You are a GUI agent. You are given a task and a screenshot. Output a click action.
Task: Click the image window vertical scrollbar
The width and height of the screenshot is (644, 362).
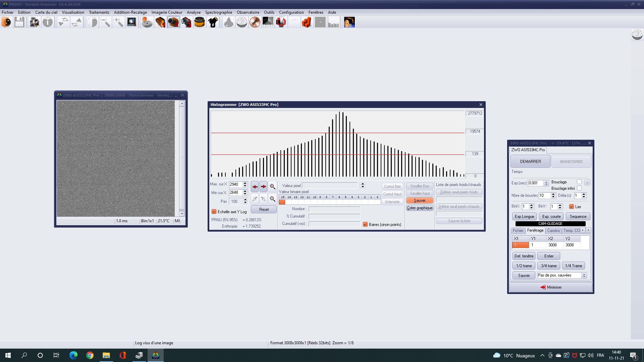pos(182,158)
